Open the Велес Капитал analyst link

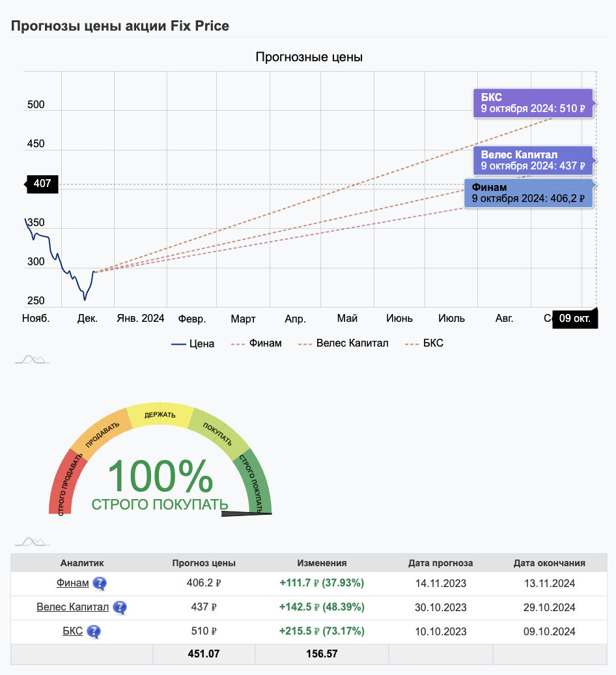click(73, 607)
